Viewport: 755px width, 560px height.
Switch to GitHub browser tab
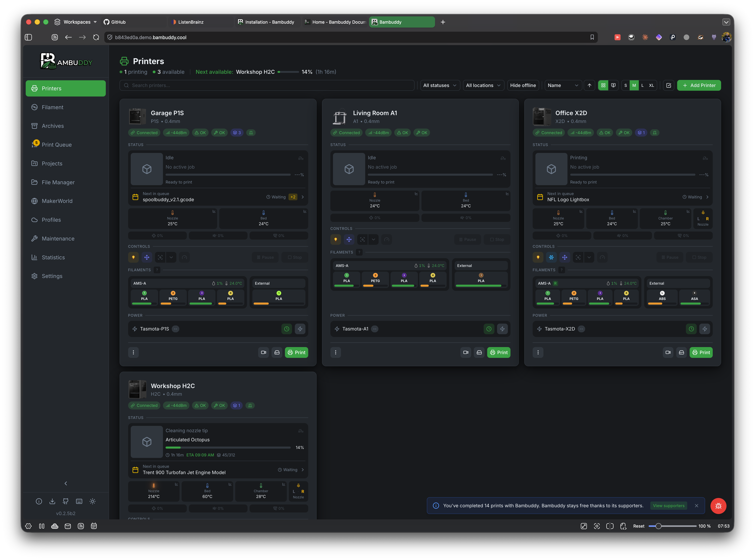(134, 22)
